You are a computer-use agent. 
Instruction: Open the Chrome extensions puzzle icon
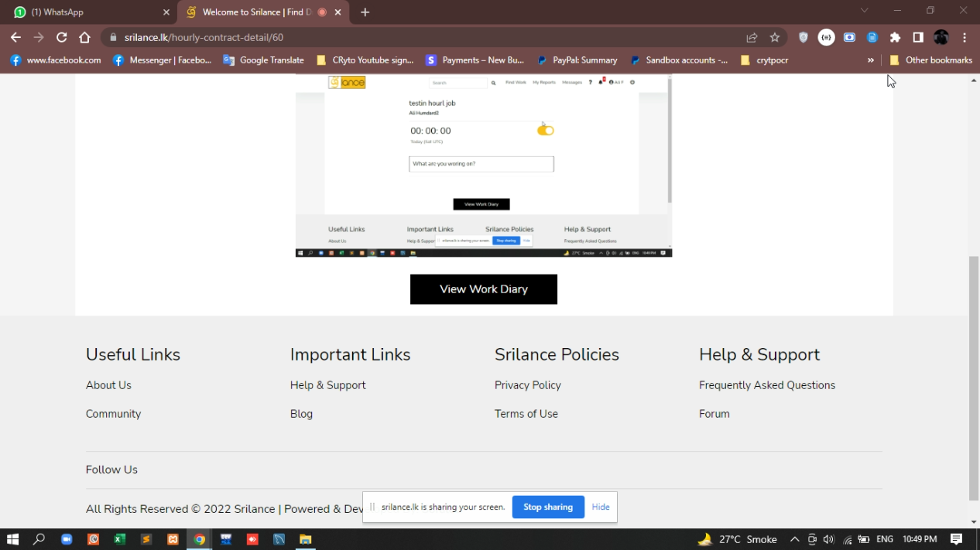(x=895, y=37)
